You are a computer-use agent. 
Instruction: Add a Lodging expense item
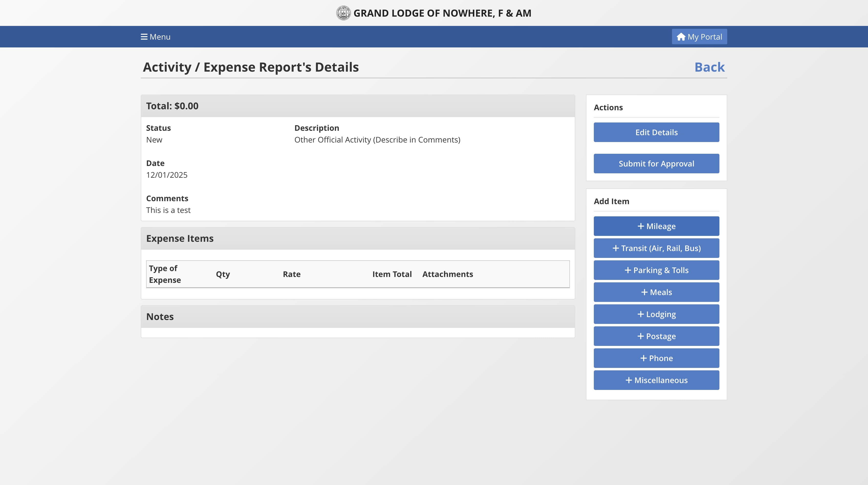(x=656, y=314)
